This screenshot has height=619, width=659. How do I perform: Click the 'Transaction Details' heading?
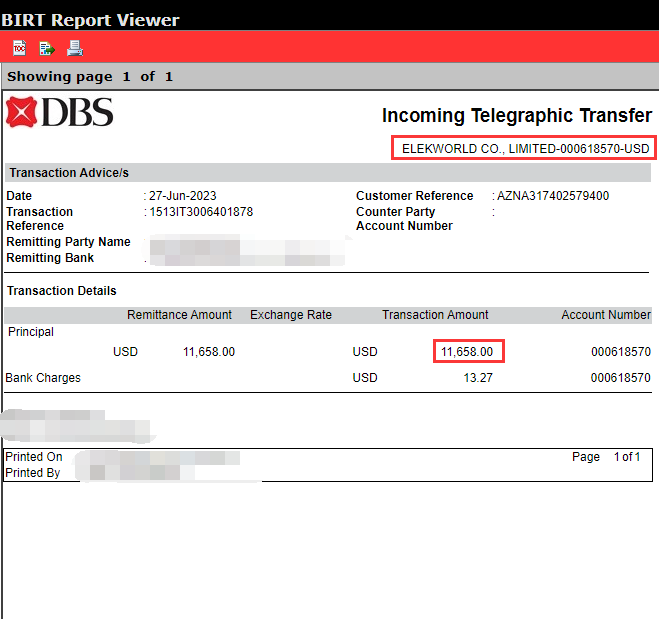click(x=61, y=291)
